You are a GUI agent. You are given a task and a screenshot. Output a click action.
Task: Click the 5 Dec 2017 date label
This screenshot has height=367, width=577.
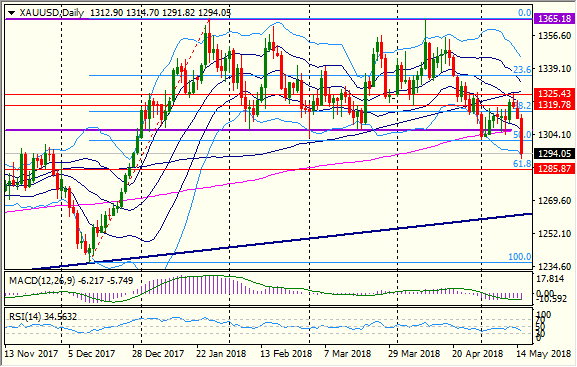click(x=92, y=354)
